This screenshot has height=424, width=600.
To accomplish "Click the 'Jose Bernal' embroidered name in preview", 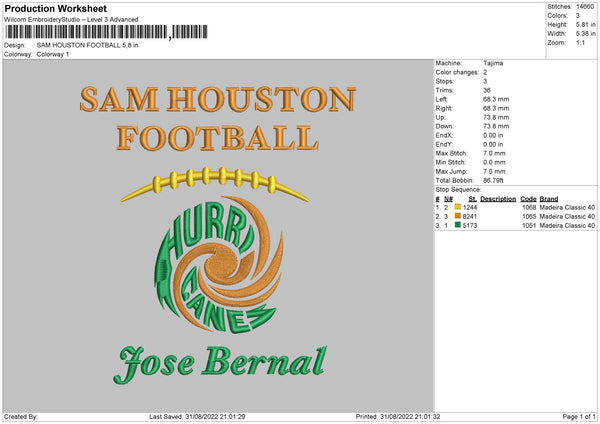I will coord(220,364).
